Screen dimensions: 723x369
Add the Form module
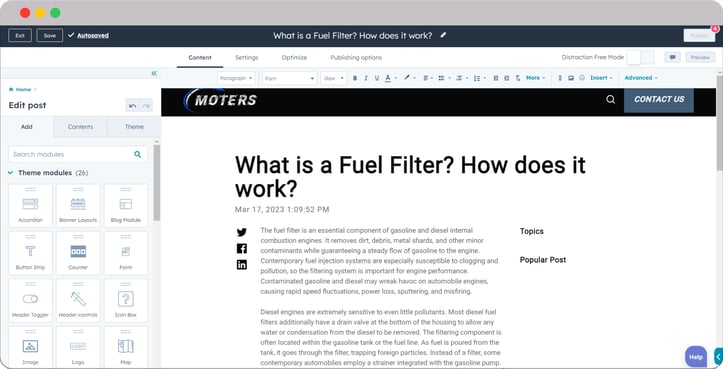point(126,253)
